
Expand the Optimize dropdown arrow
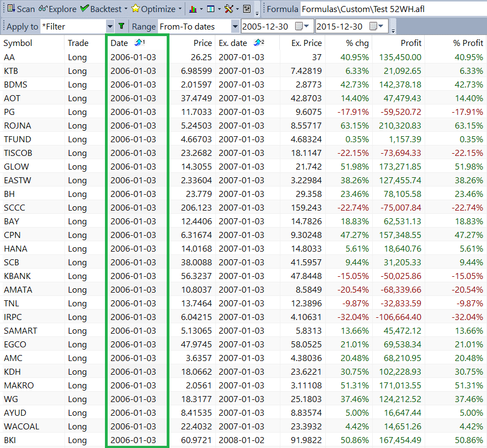(180, 9)
